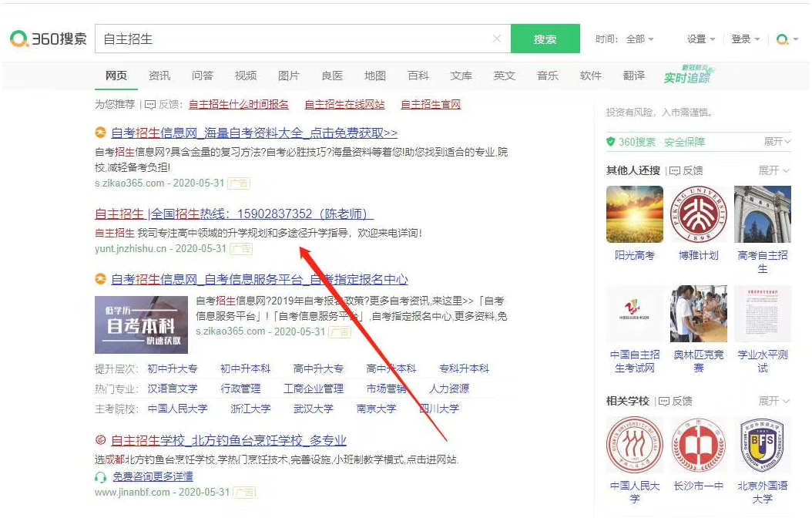
Task: Open the 高考自主招生 thumbnail
Action: click(x=762, y=214)
